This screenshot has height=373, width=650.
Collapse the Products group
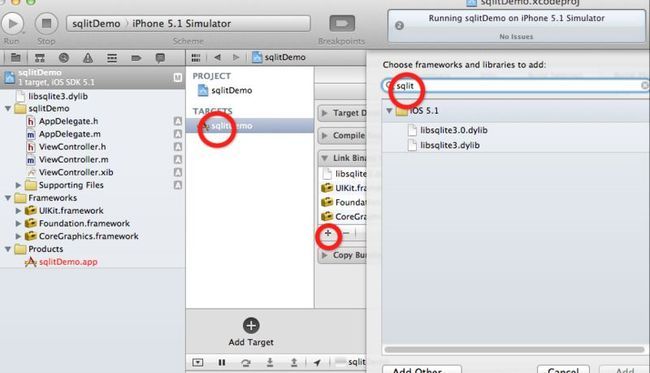(x=7, y=249)
